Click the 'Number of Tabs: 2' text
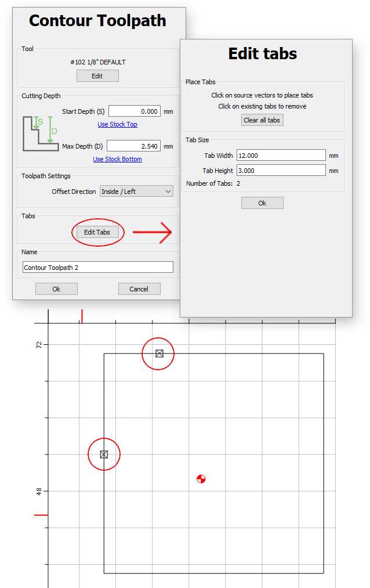370x588 pixels. [213, 183]
